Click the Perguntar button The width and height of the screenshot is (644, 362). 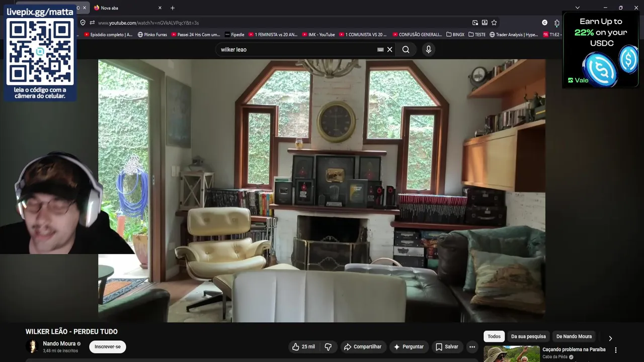pyautogui.click(x=409, y=346)
